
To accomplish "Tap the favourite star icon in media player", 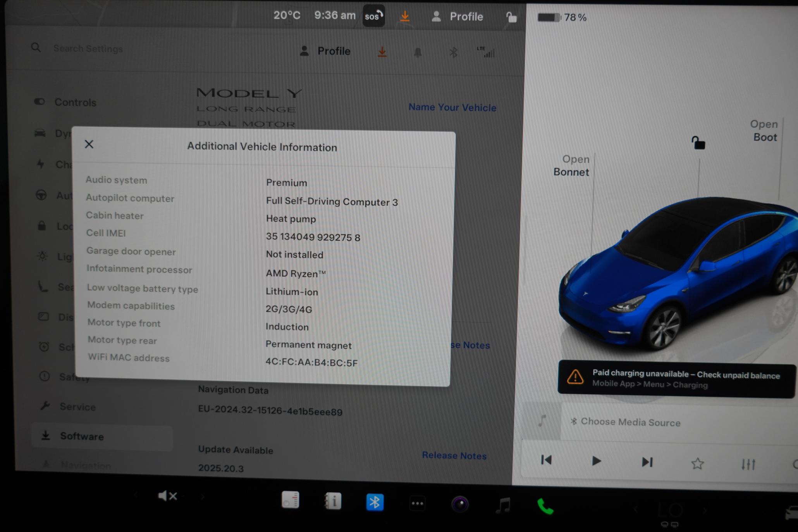I will (697, 463).
